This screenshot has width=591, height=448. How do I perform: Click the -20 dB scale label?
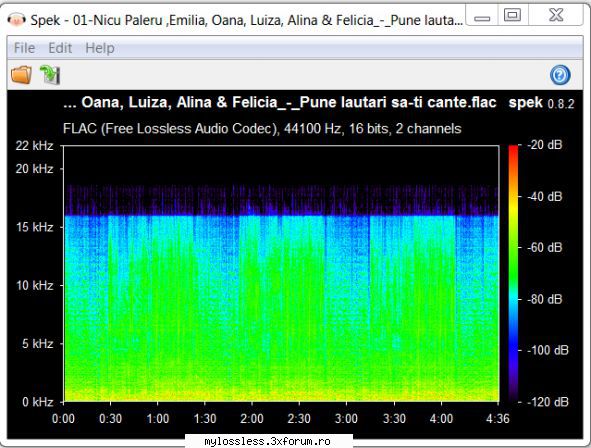[x=545, y=145]
